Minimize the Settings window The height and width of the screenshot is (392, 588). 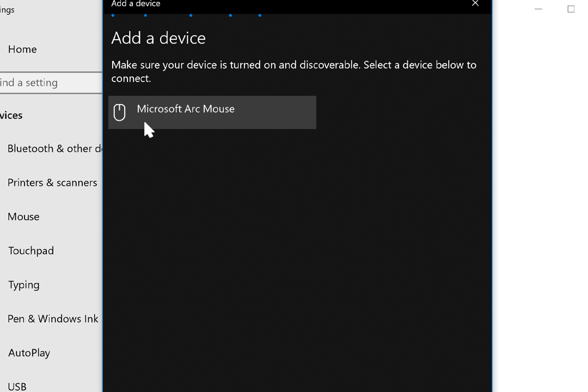tap(538, 9)
